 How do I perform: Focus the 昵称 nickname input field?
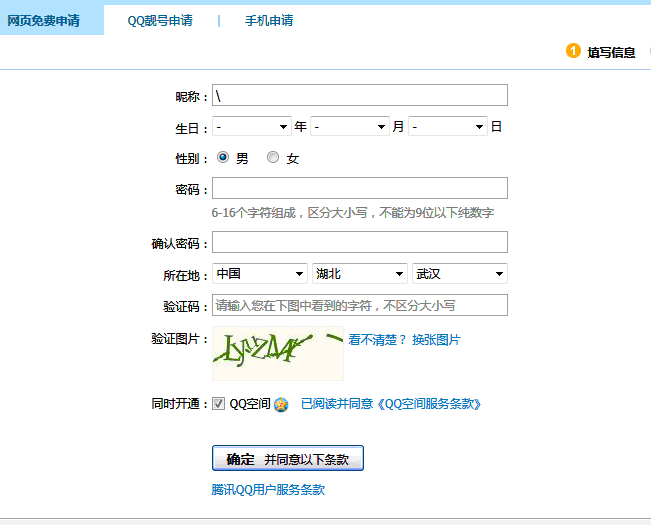360,95
